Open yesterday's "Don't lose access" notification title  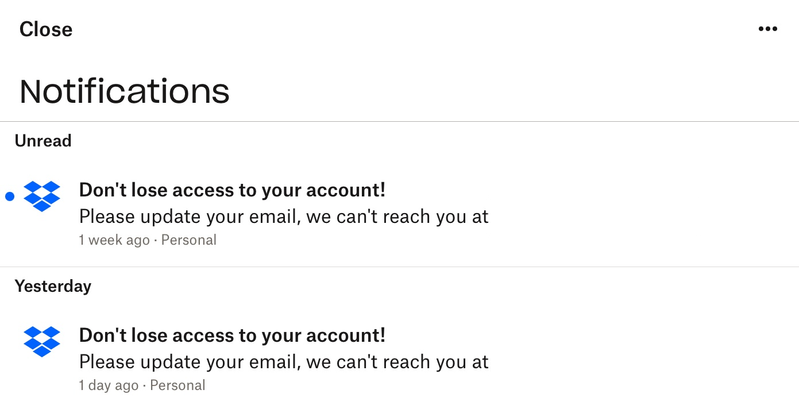coord(232,335)
